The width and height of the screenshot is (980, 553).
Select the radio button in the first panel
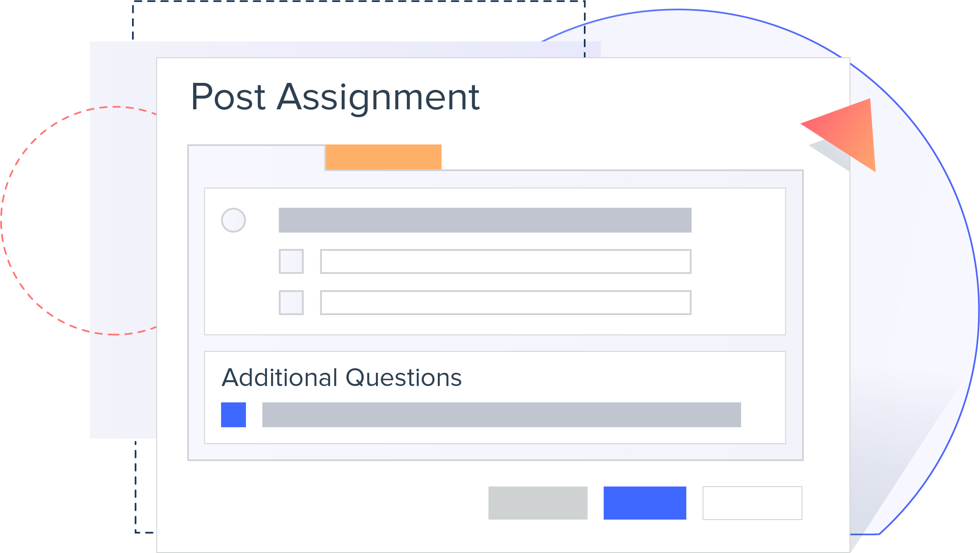pos(234,220)
